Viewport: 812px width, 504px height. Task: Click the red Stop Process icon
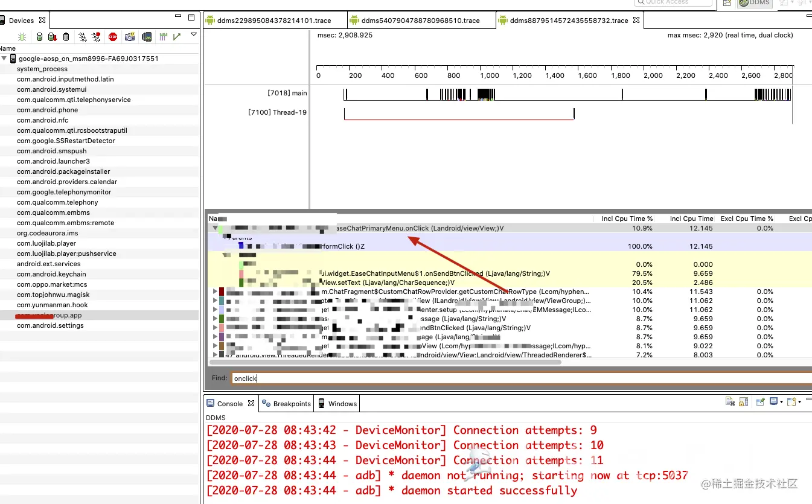click(113, 37)
